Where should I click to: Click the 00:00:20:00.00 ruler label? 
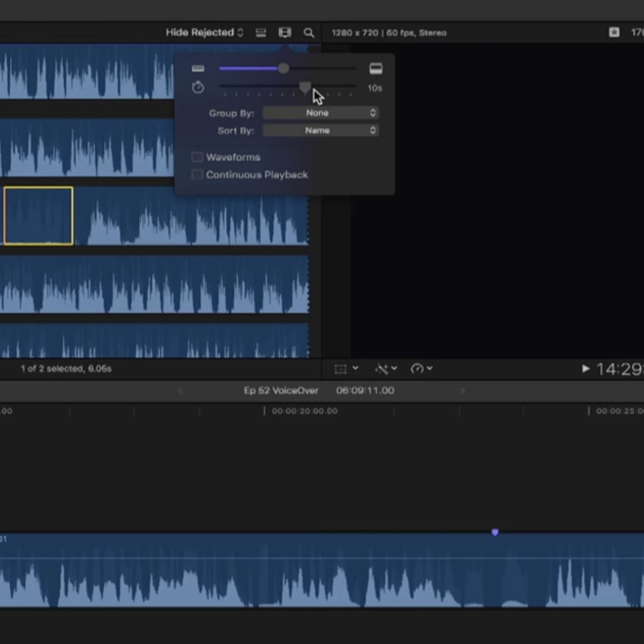304,411
